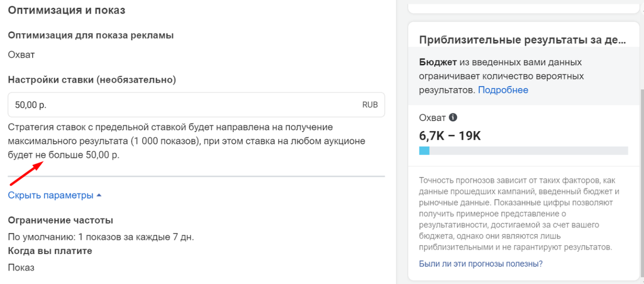Image resolution: width=644 pixels, height=284 pixels.
Task: Click the Когда вы платите label
Action: click(x=50, y=251)
